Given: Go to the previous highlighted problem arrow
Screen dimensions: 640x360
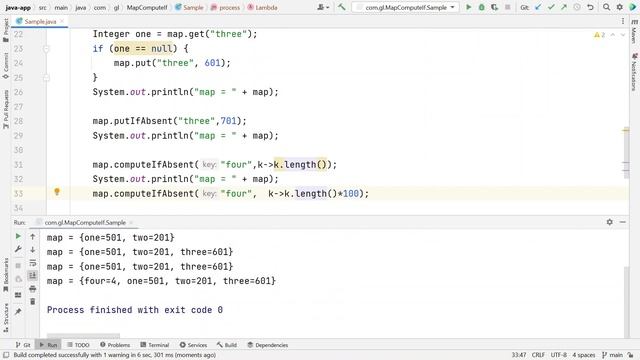Looking at the screenshot, I should click(613, 35).
